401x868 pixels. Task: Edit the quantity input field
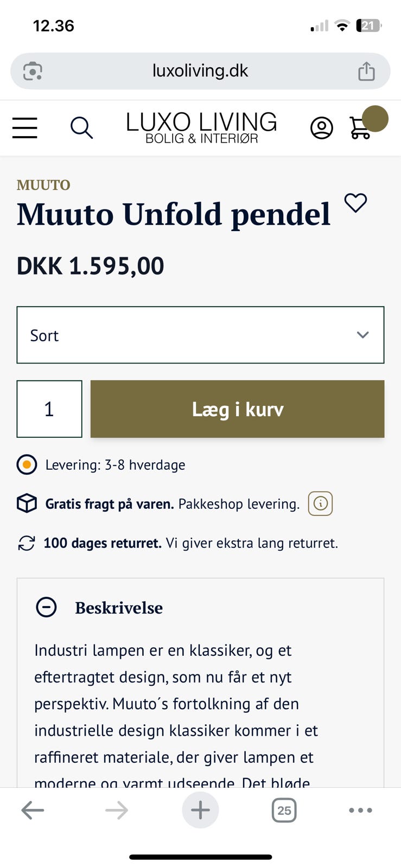click(49, 409)
